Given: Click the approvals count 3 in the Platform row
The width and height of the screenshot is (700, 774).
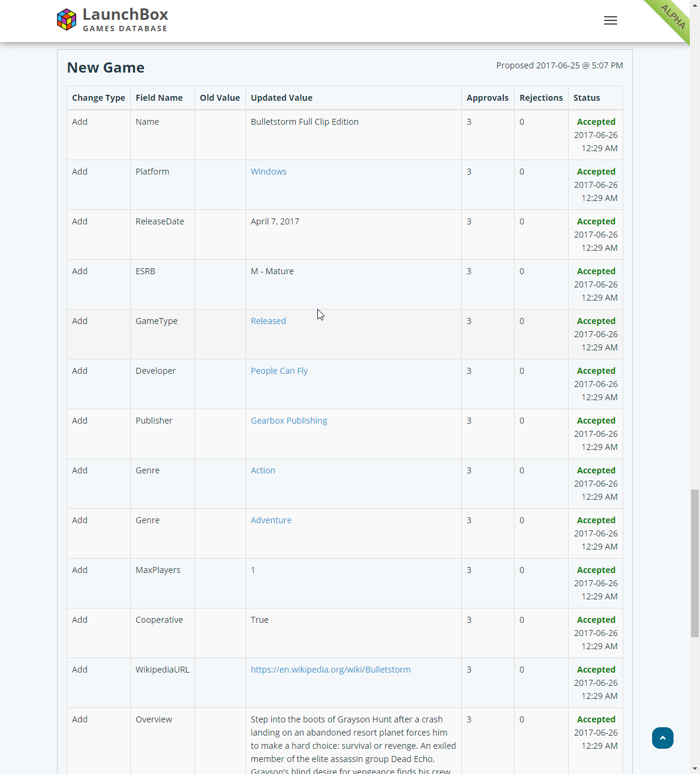Looking at the screenshot, I should click(x=469, y=172).
